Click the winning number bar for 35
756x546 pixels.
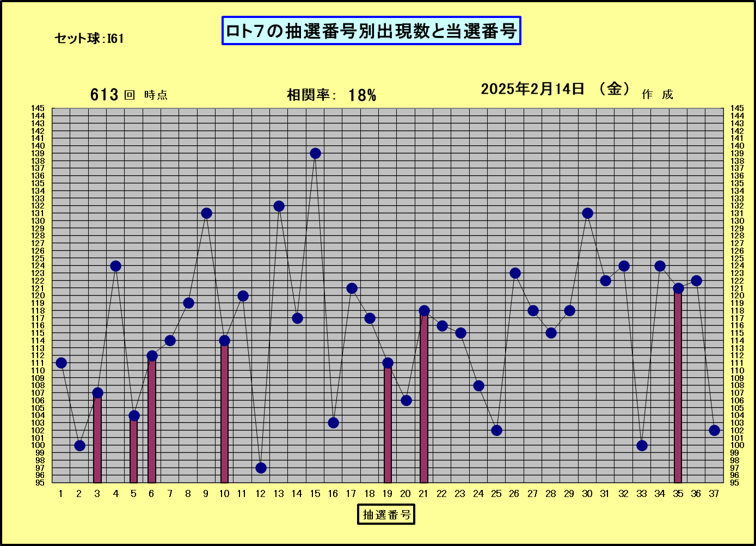pyautogui.click(x=678, y=385)
